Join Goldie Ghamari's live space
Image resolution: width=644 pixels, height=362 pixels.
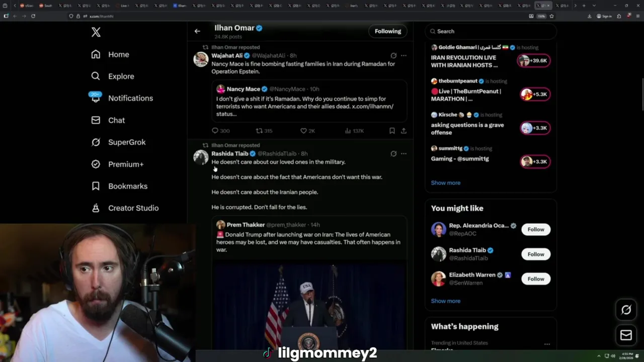click(534, 60)
